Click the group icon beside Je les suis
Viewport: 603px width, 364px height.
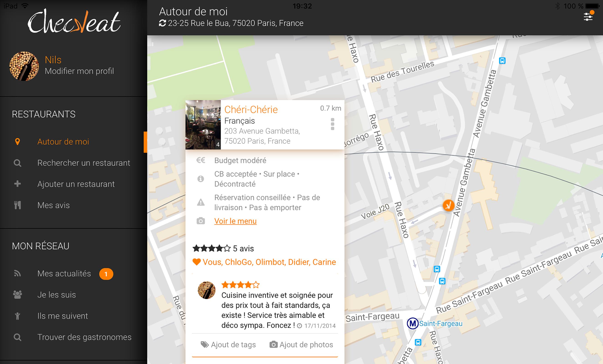pos(17,295)
